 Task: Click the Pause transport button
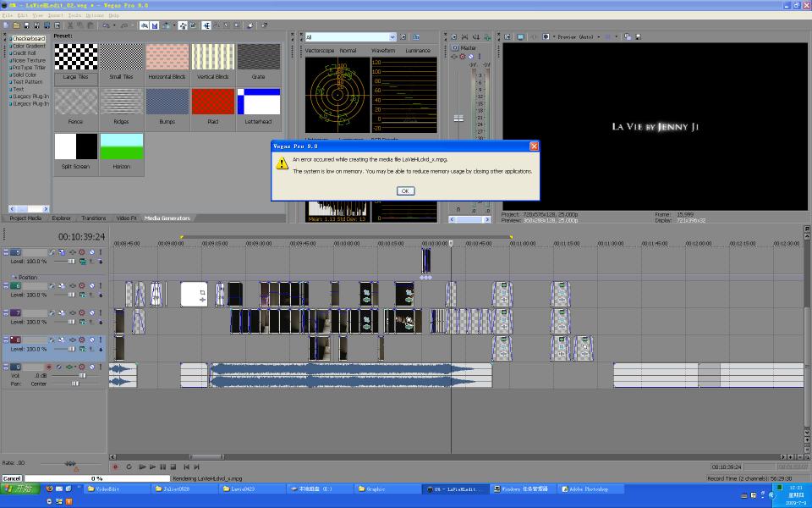162,467
